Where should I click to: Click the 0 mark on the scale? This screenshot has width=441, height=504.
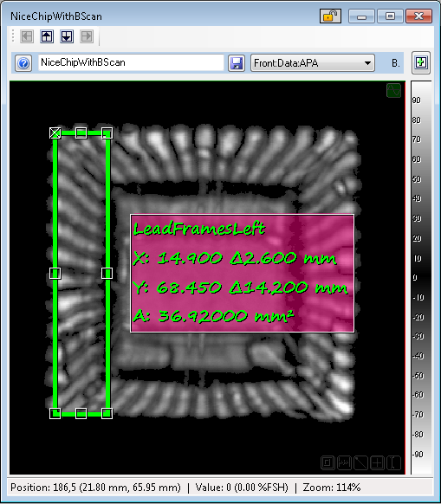(415, 277)
